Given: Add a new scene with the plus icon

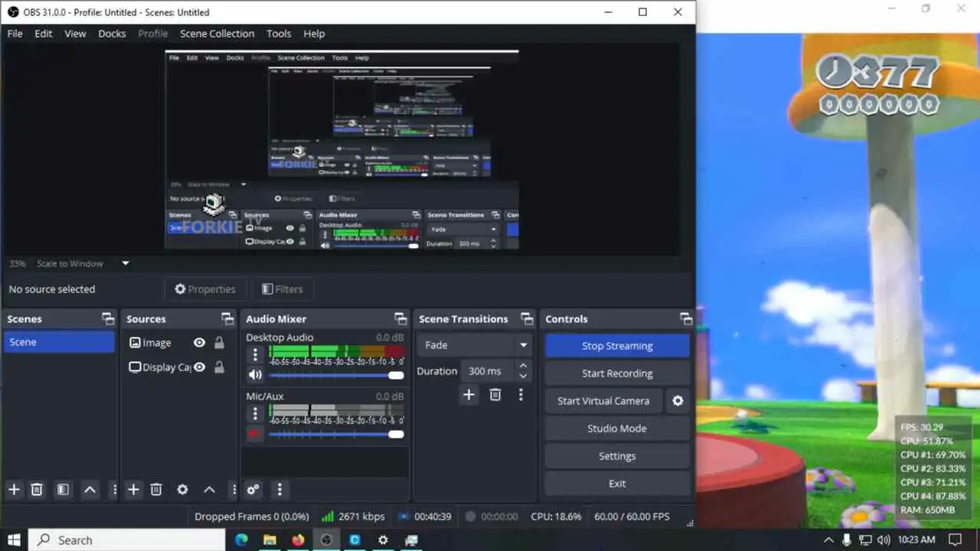Looking at the screenshot, I should tap(13, 490).
